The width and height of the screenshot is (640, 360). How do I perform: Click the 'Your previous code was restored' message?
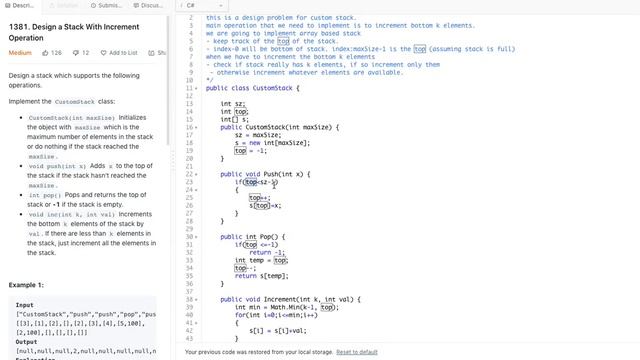click(259, 352)
